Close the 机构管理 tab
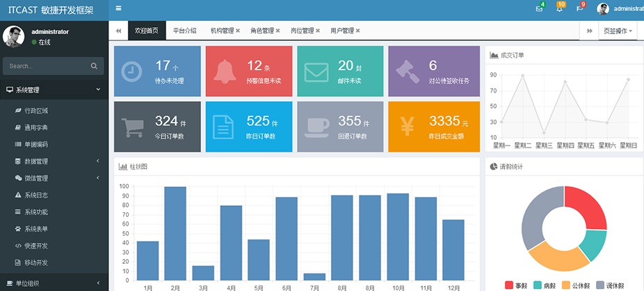 click(238, 31)
